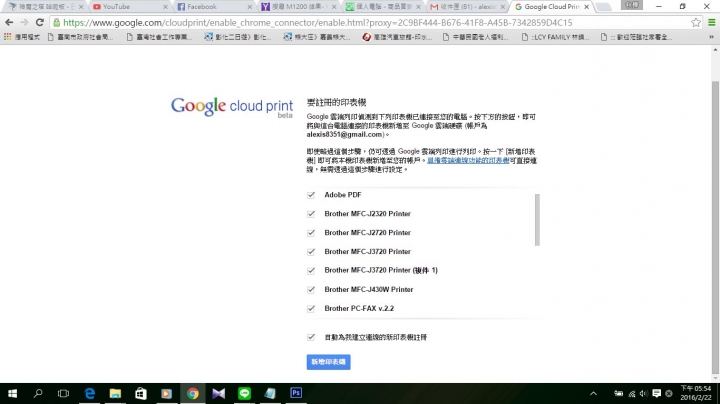Click the volume speaker tray icon

644,393
